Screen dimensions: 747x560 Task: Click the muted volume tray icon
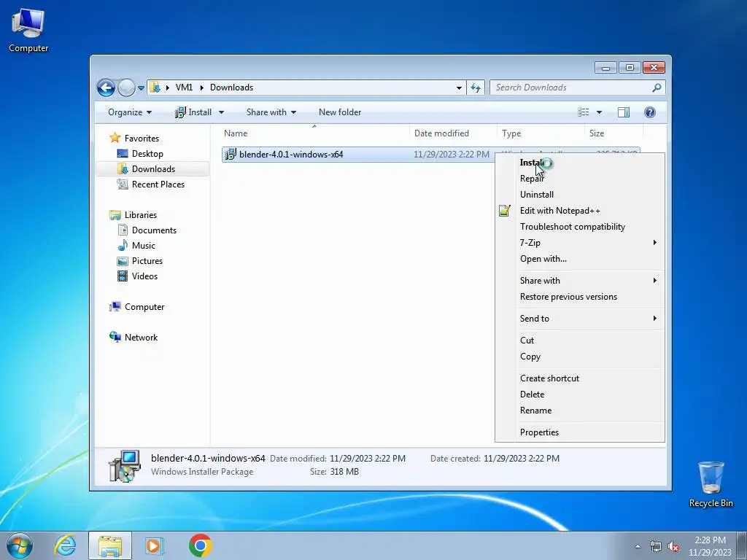point(673,546)
